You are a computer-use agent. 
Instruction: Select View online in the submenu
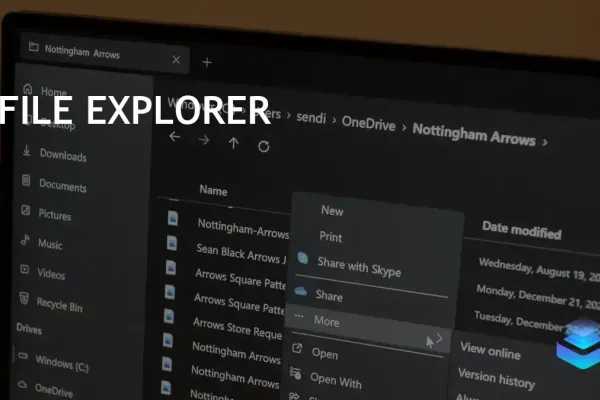click(490, 351)
